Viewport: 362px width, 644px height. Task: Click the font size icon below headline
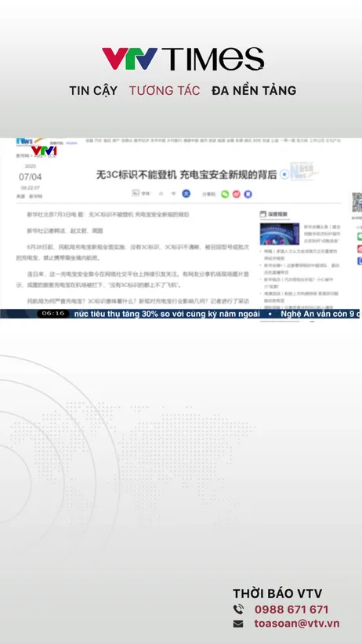tap(135, 193)
